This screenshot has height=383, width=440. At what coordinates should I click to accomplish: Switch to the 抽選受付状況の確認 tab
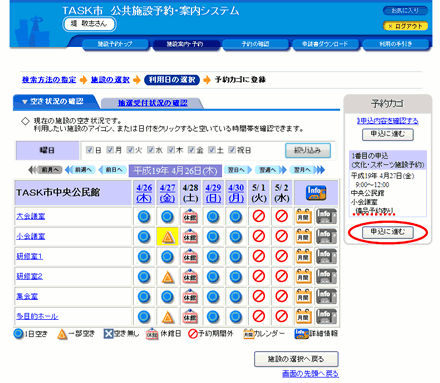pyautogui.click(x=152, y=103)
